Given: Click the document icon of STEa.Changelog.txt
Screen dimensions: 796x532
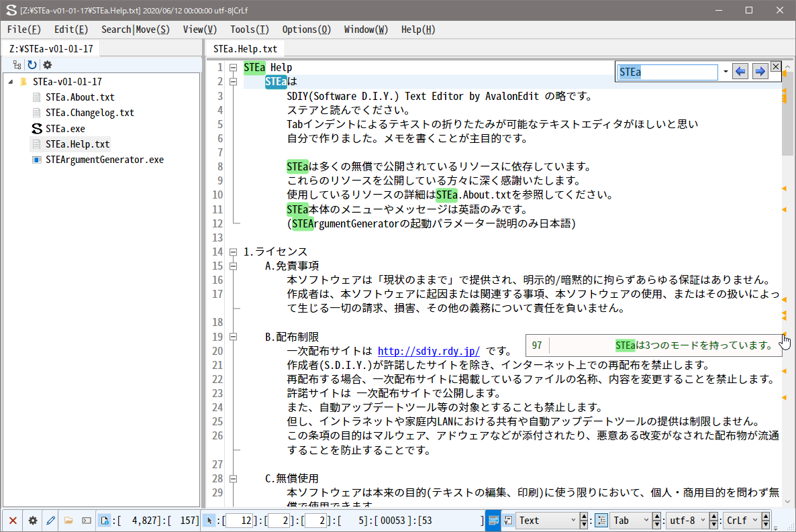Looking at the screenshot, I should pos(36,113).
